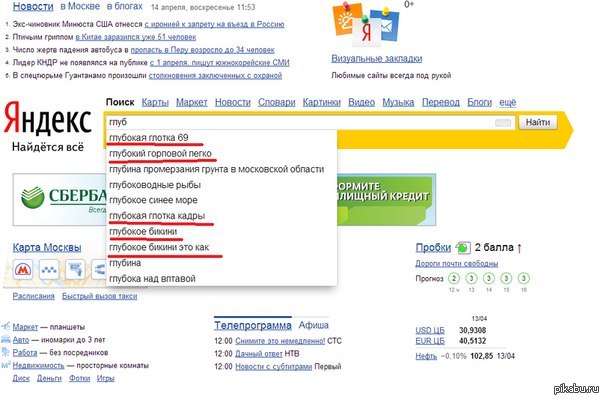
Task: Open the taxi icon in the map panel
Action: (49, 269)
